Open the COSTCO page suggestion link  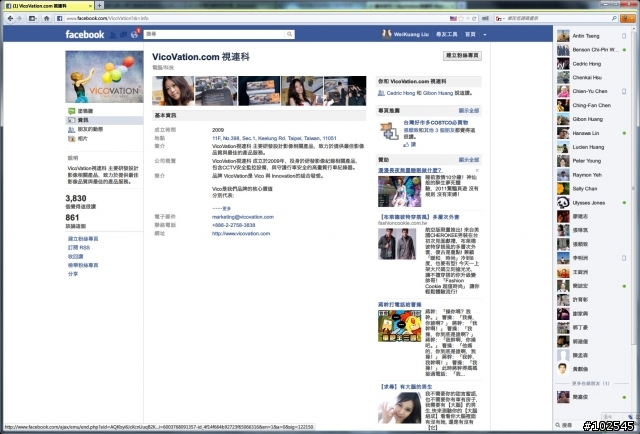click(436, 122)
